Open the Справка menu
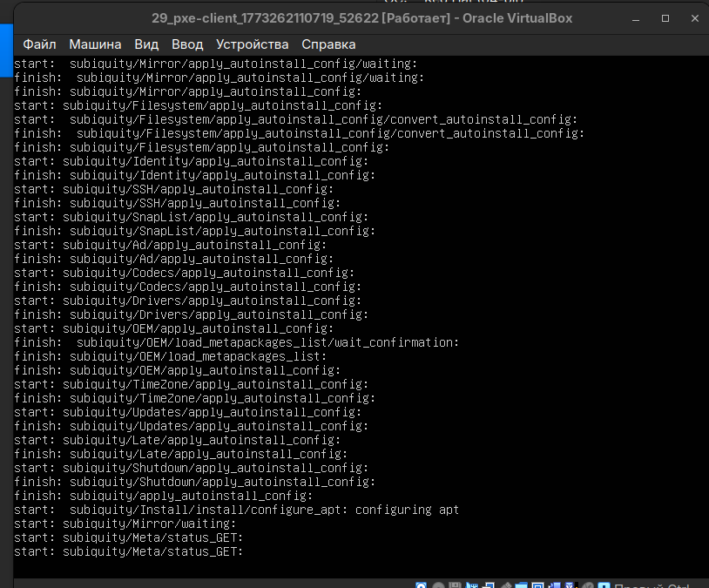This screenshot has height=588, width=709. (328, 44)
